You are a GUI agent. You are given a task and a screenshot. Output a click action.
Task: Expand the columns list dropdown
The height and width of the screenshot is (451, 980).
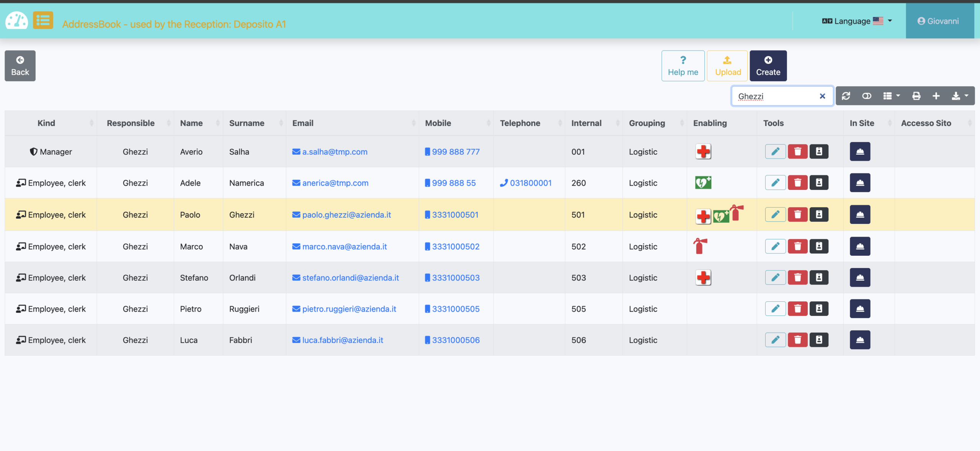[891, 96]
